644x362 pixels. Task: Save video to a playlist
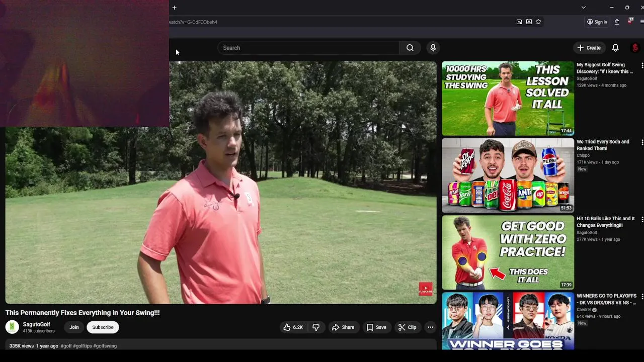376,327
